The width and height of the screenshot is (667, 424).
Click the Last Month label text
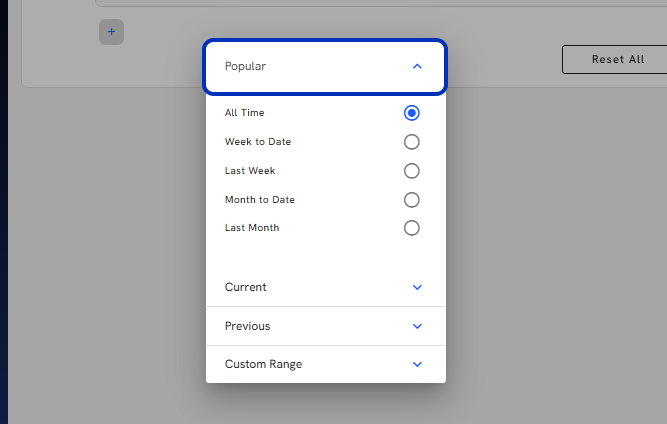[252, 228]
